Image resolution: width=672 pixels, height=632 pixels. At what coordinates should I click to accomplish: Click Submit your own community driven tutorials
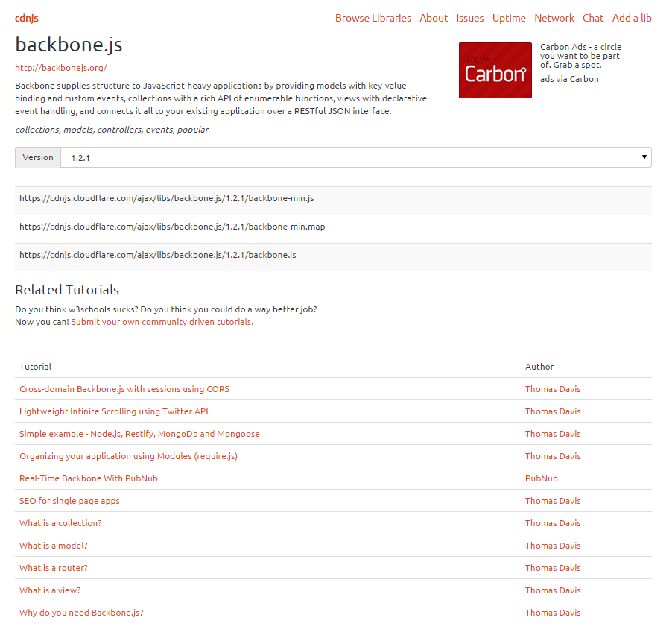click(162, 322)
